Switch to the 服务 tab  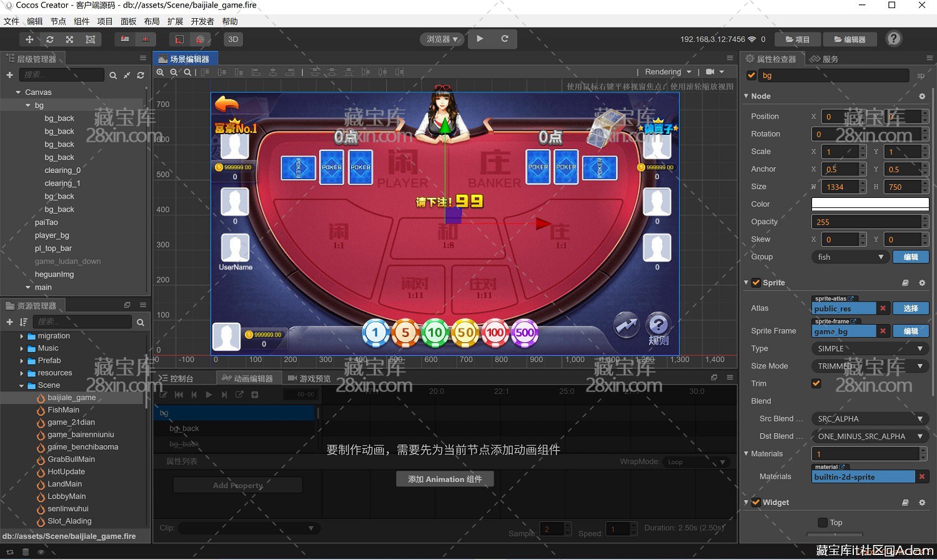coord(825,59)
